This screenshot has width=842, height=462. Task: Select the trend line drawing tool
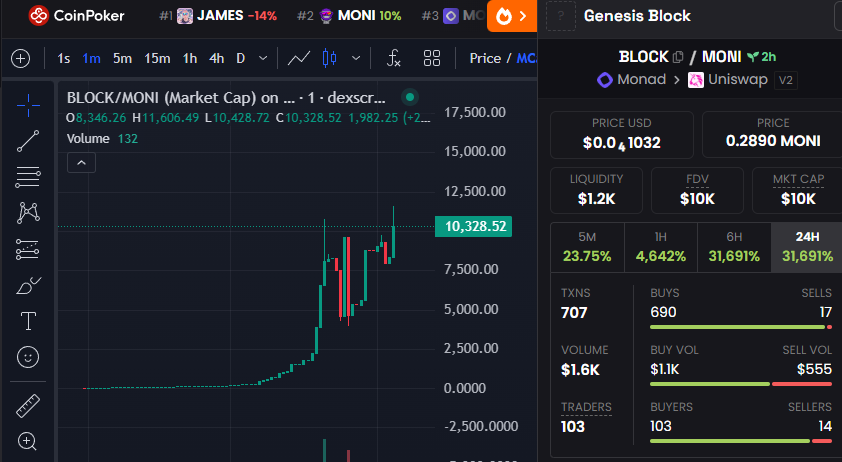(x=28, y=141)
